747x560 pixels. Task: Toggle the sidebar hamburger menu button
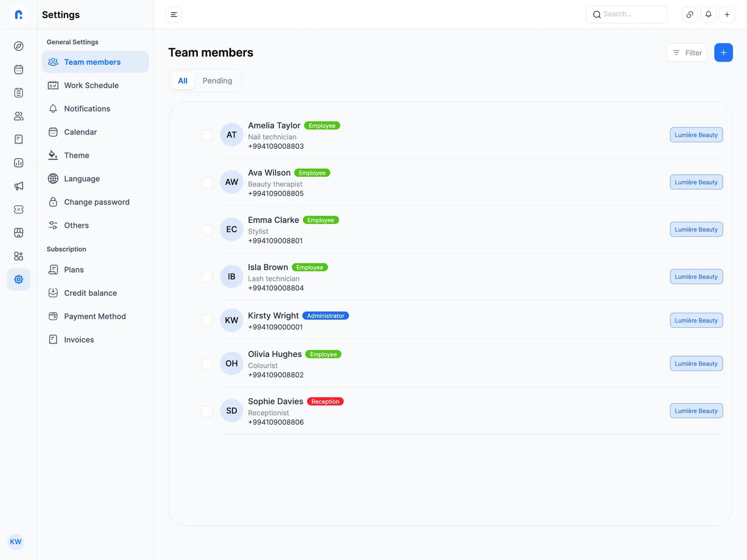tap(174, 14)
